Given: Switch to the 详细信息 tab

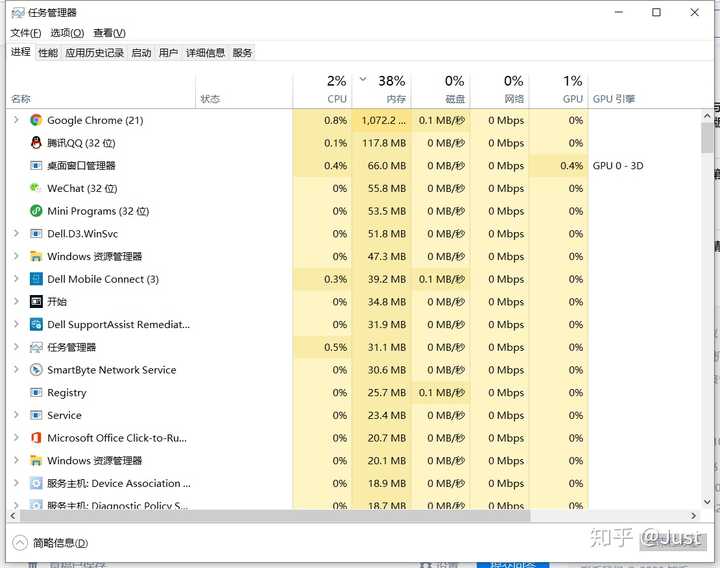Looking at the screenshot, I should tap(205, 53).
